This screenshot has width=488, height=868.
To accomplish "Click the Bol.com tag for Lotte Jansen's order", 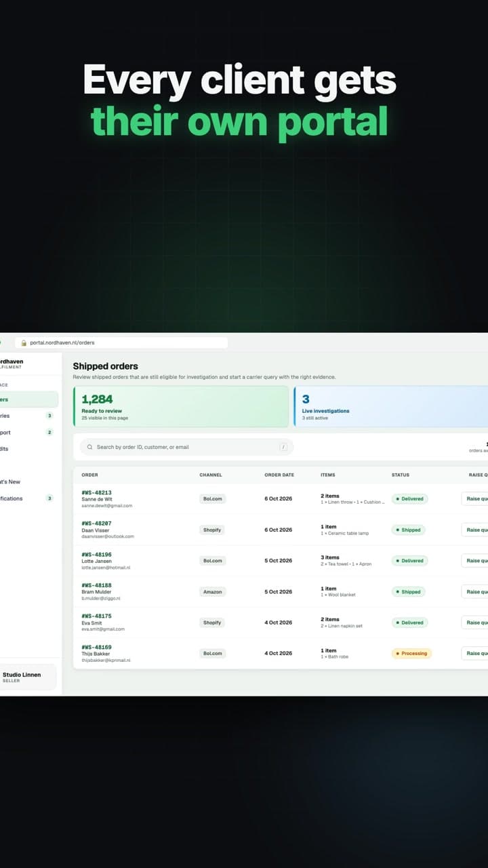I will [x=212, y=561].
